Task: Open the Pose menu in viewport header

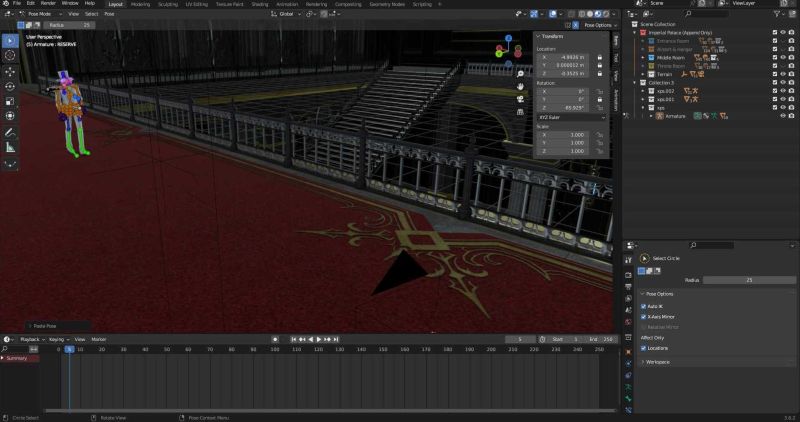Action: pyautogui.click(x=109, y=14)
